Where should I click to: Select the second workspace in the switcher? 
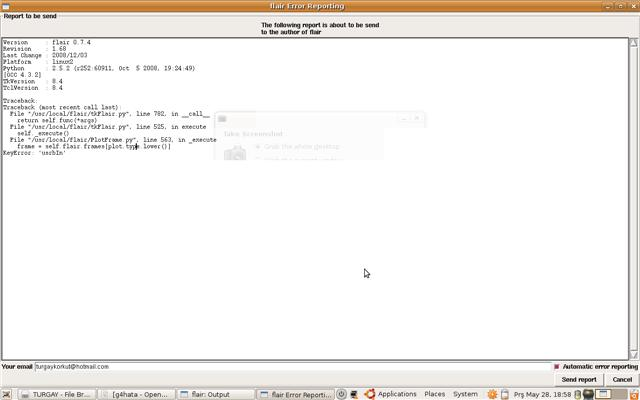[617, 394]
